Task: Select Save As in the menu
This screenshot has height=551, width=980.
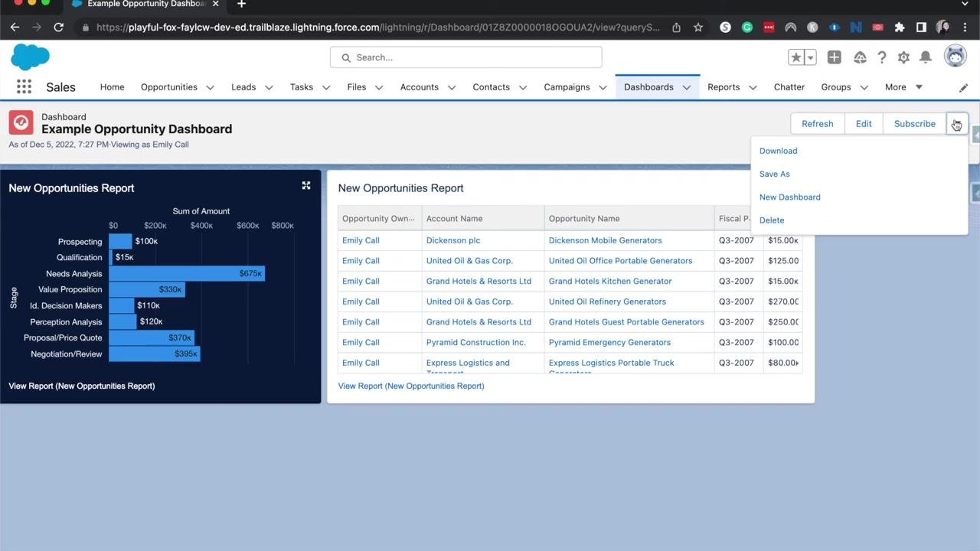Action: [775, 174]
